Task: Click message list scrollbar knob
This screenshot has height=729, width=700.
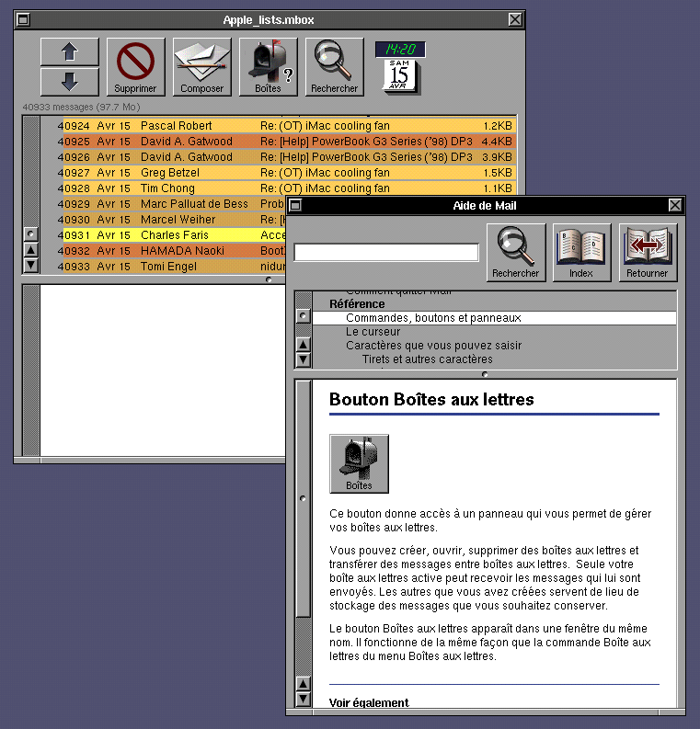Action: coord(31,234)
